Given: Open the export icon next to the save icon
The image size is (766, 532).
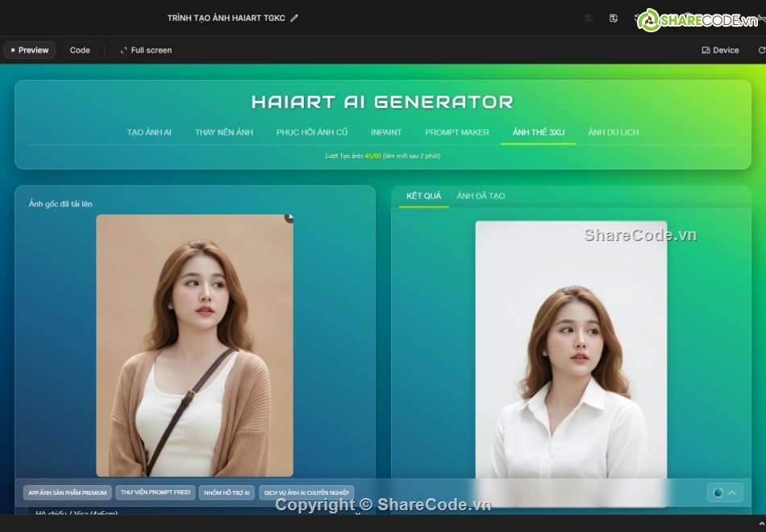Looking at the screenshot, I should [613, 17].
